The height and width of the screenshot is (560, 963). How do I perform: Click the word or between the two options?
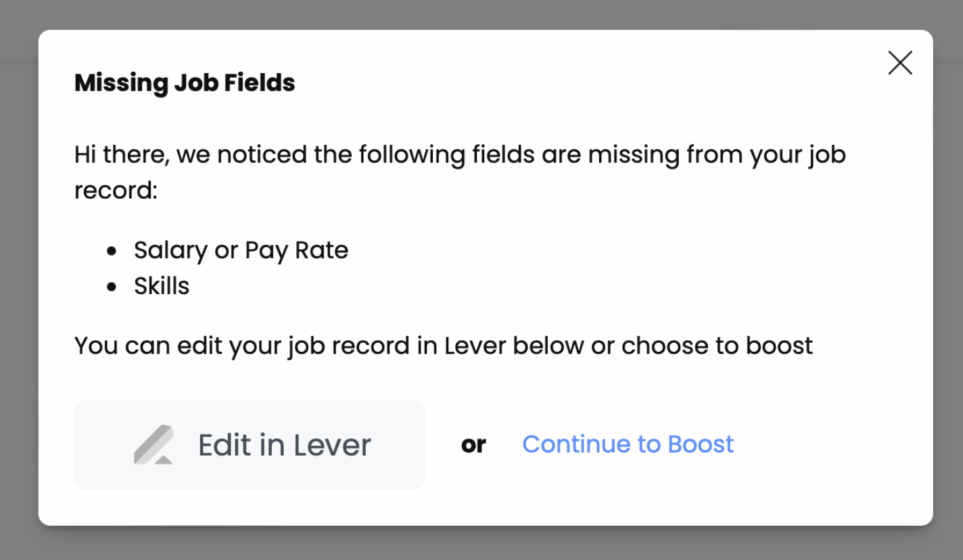point(474,444)
